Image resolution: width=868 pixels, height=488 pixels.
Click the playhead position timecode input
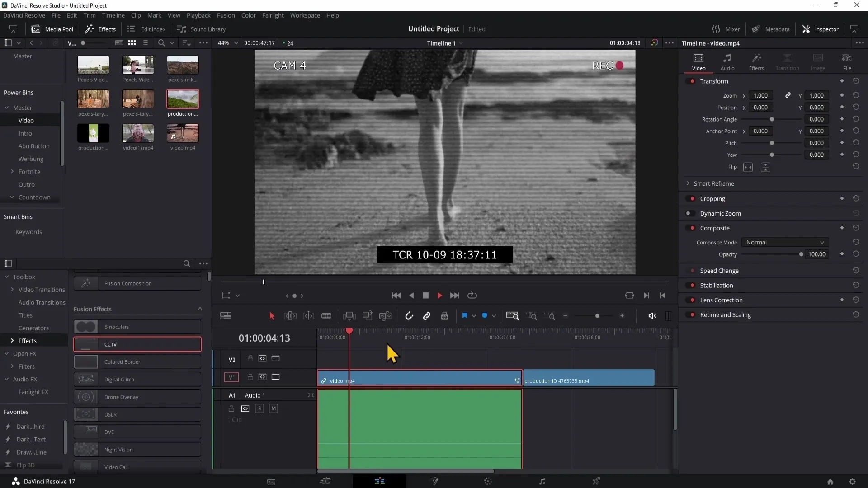click(264, 338)
